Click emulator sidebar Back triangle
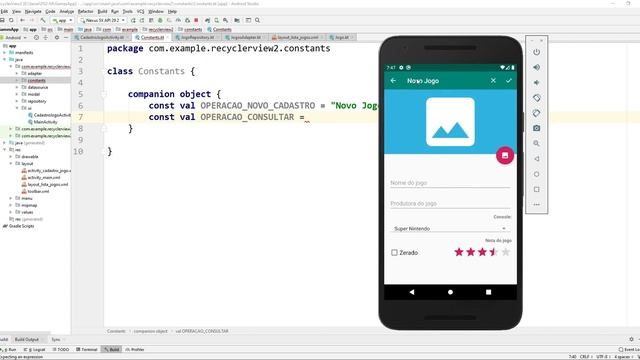The image size is (640, 360). point(536,159)
